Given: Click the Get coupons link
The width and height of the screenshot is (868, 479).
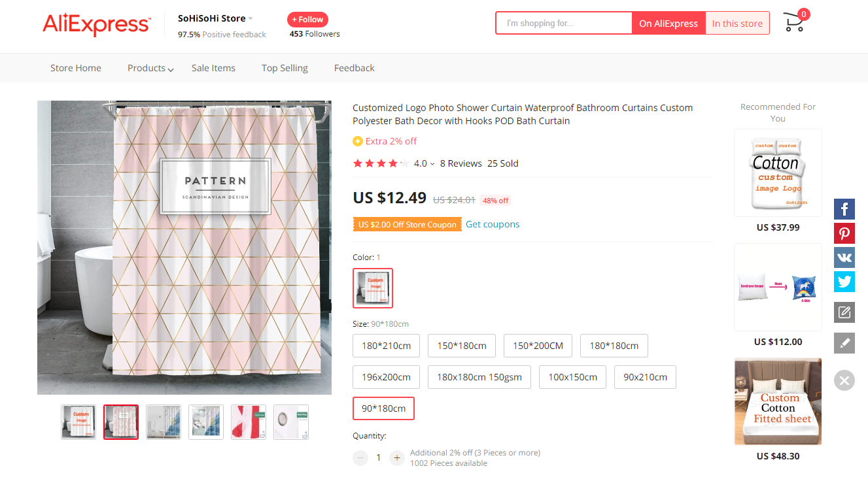Looking at the screenshot, I should pos(493,224).
